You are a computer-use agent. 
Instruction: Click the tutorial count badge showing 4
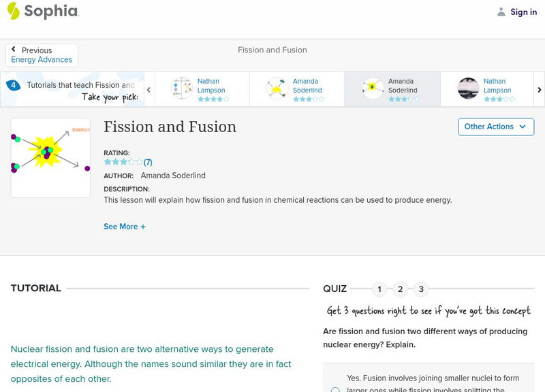click(x=13, y=85)
